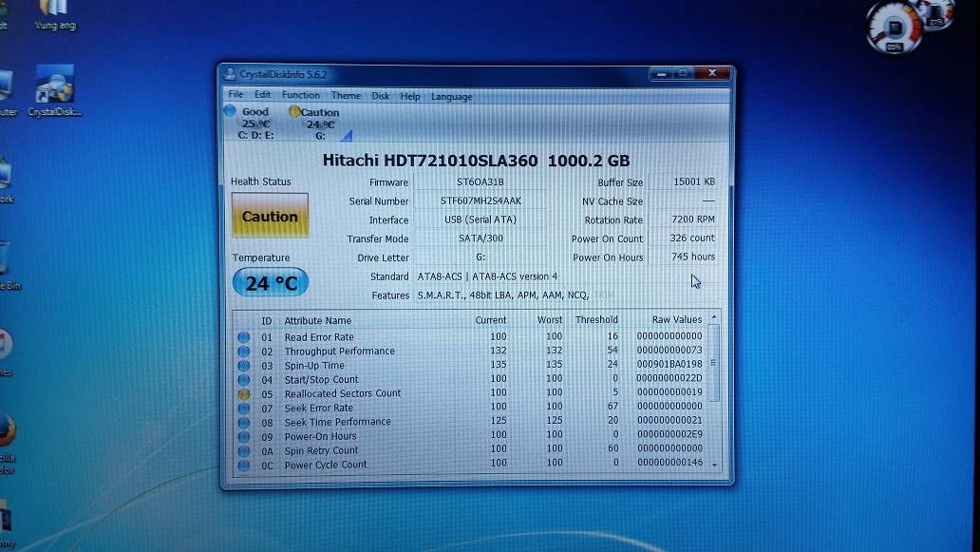980x552 pixels.
Task: Click status icon for Start/Stop Count
Action: tap(244, 380)
